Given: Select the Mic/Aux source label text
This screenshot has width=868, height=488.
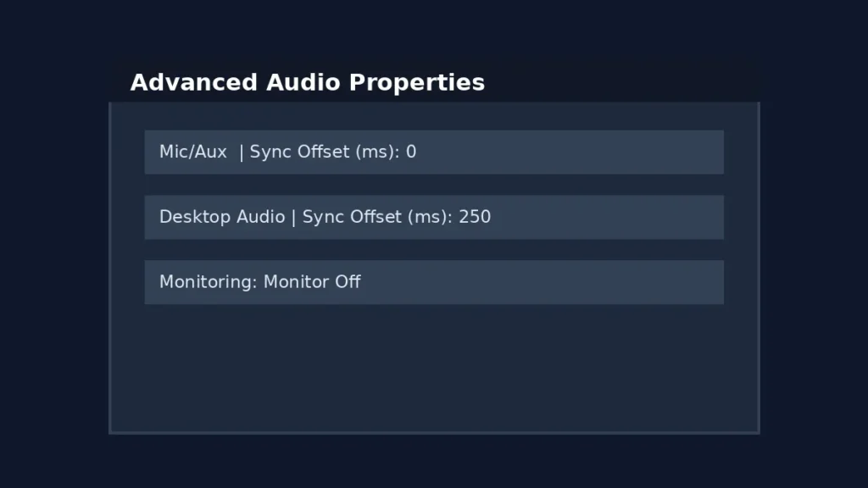Looking at the screenshot, I should click(x=192, y=152).
